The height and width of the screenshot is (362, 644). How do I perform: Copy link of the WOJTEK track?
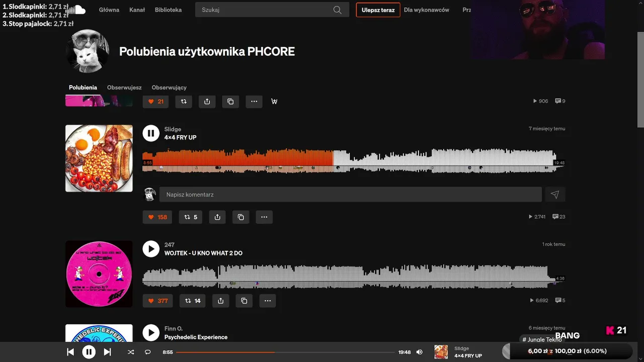click(244, 301)
